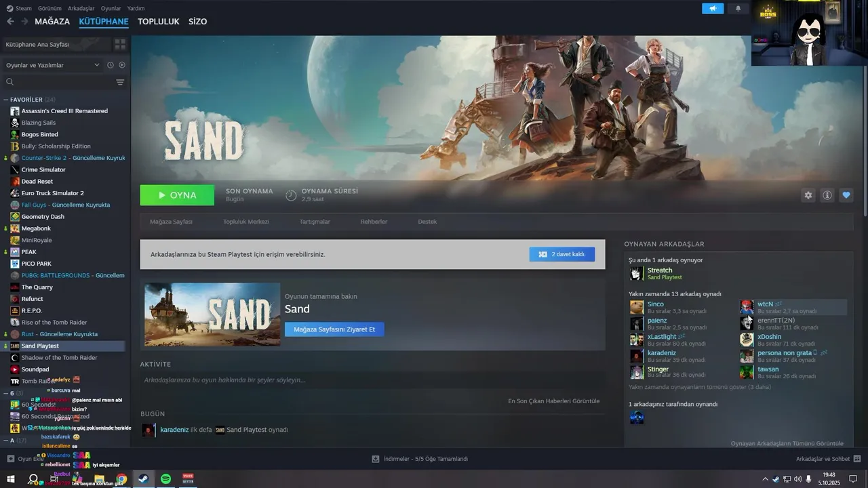Open the announcements megaphone button
Image resolution: width=868 pixels, height=488 pixels.
click(713, 8)
